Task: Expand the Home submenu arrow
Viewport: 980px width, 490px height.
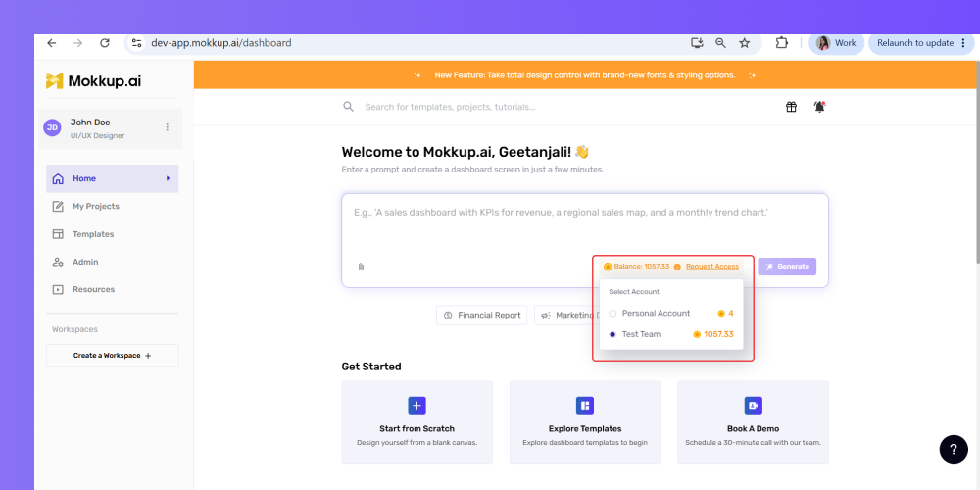Action: click(x=169, y=178)
